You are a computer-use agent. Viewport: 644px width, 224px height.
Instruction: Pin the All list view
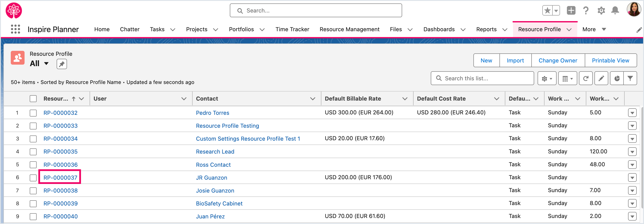click(62, 64)
